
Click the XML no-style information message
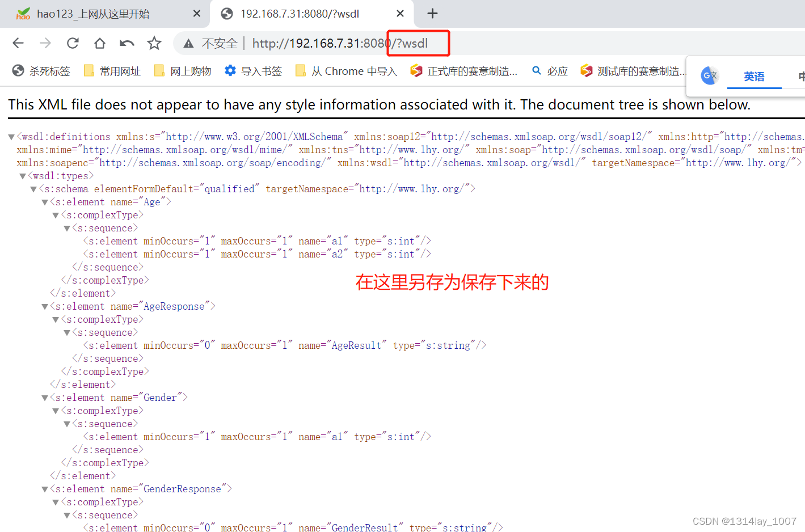pos(379,105)
